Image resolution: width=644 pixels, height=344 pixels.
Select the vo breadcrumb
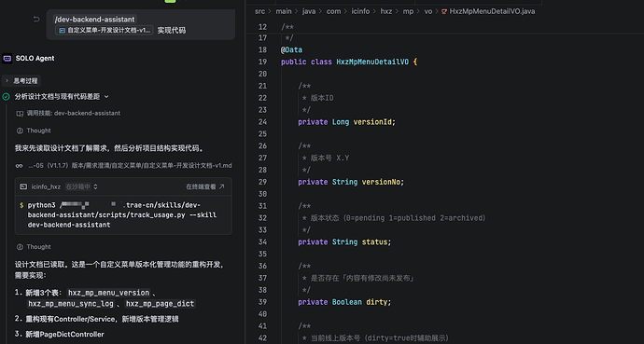coord(428,11)
